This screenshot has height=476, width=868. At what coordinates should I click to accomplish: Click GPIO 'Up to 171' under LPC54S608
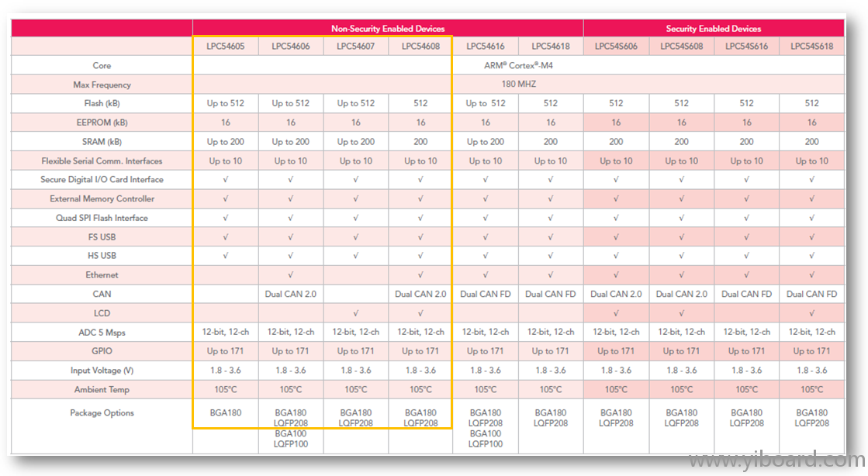coord(682,351)
